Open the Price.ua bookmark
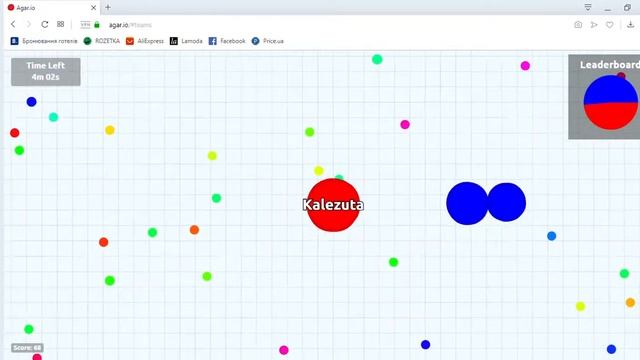The width and height of the screenshot is (640, 360). [x=268, y=41]
